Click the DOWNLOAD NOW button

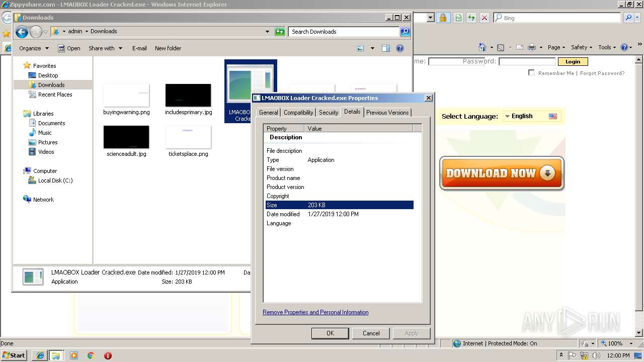click(502, 173)
